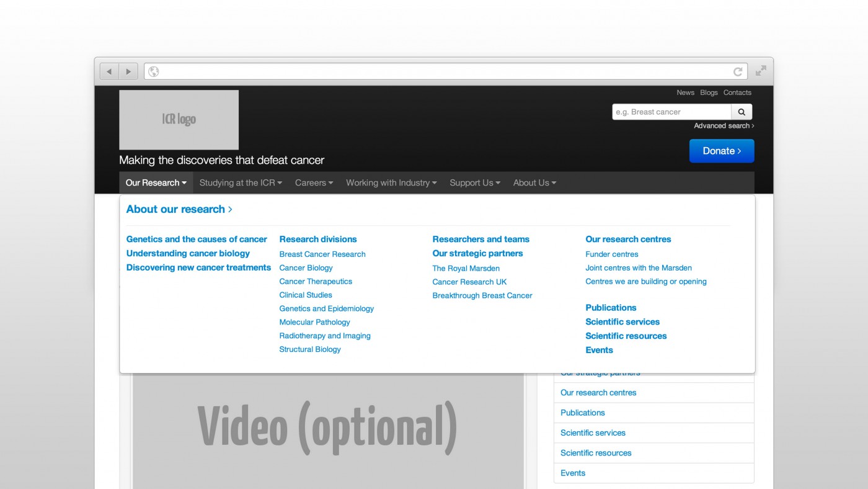Select Genetics and the causes of cancer
Viewport: 868px width, 489px height.
197,239
